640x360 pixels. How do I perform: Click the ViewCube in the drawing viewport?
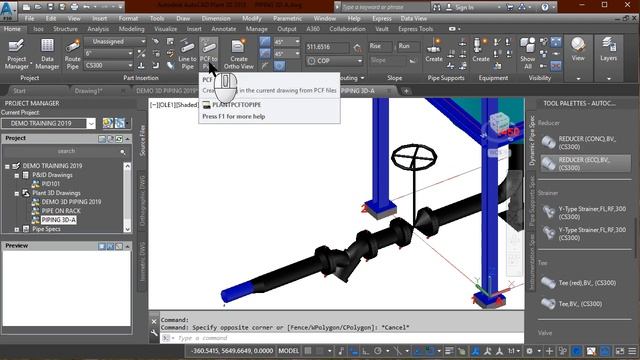pos(500,124)
